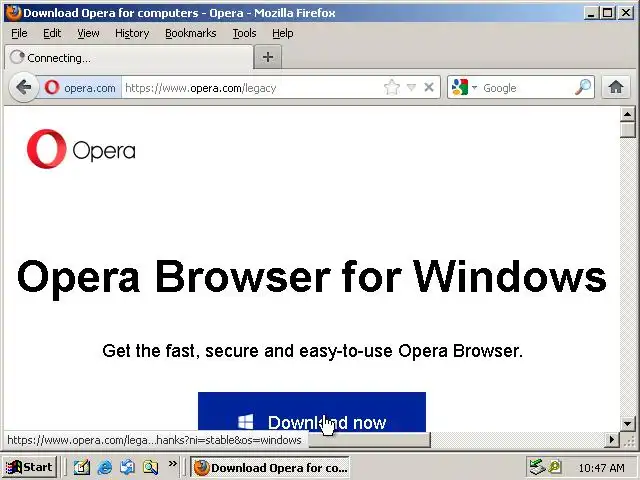Viewport: 640px width, 480px height.
Task: Close the Firefox window
Action: click(625, 13)
